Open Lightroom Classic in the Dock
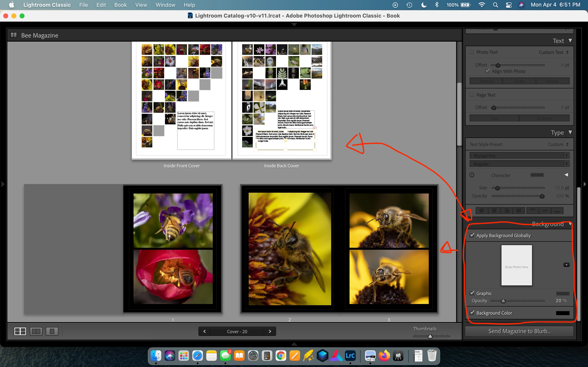588x367 pixels. pos(350,356)
